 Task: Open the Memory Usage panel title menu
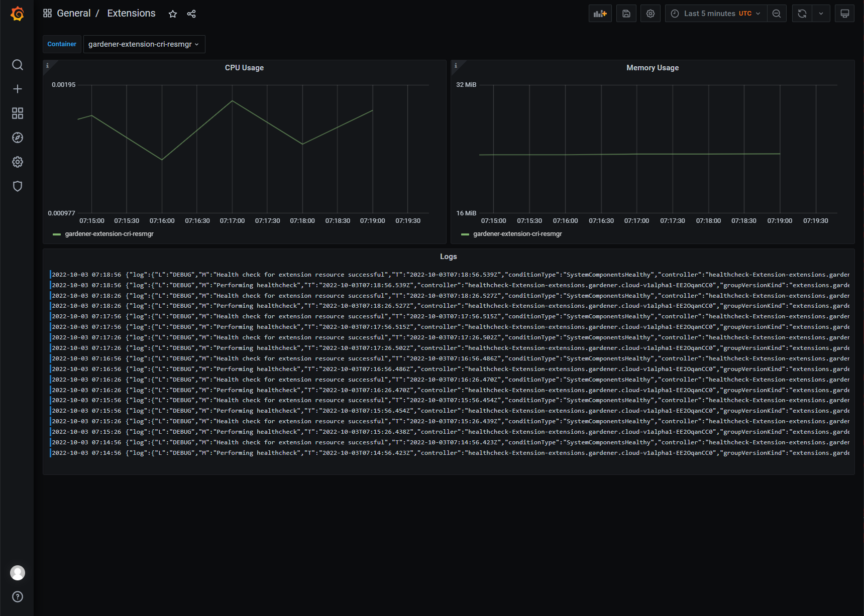point(653,68)
